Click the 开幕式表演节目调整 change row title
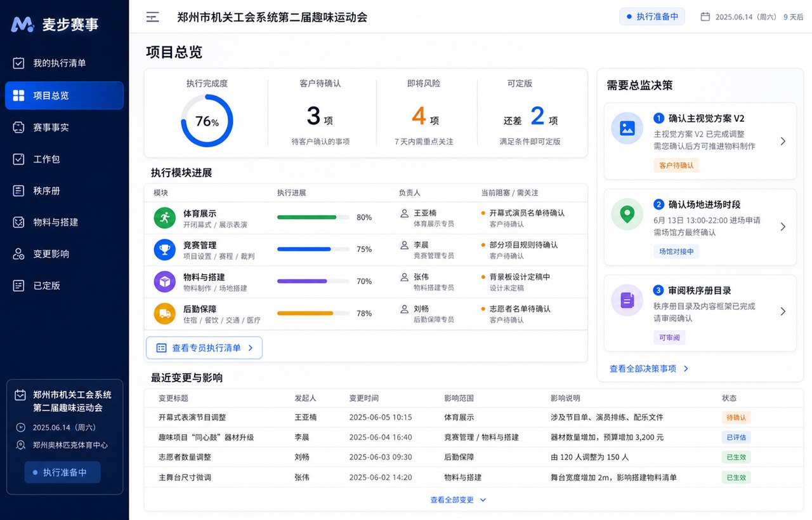Screen dimensions: 812x520 [192, 418]
